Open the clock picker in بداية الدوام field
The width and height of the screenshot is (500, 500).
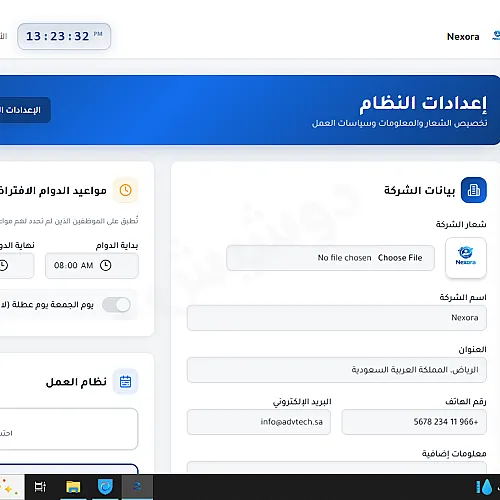[106, 265]
